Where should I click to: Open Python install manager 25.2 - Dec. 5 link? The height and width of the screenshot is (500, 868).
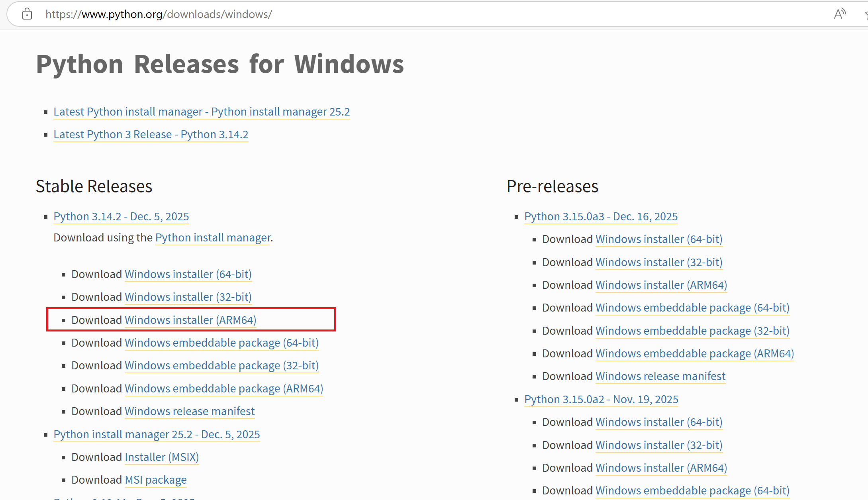157,434
